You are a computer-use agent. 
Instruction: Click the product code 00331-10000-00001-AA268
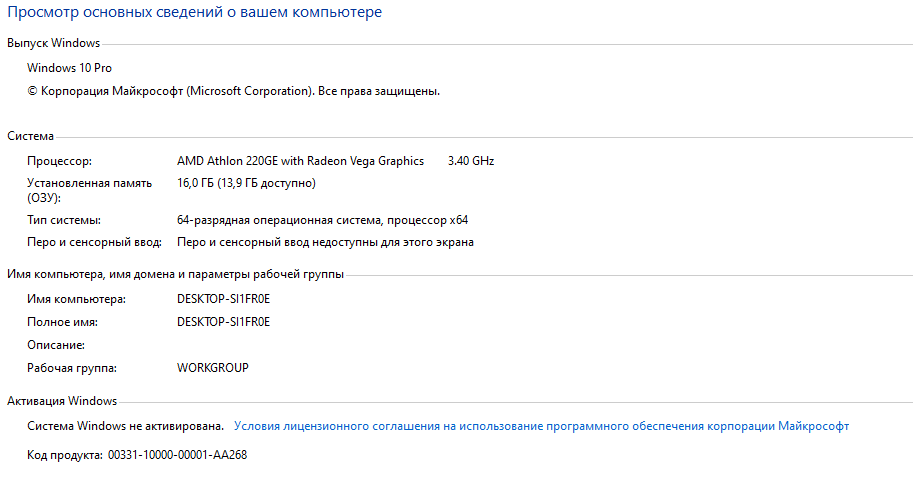click(x=178, y=455)
